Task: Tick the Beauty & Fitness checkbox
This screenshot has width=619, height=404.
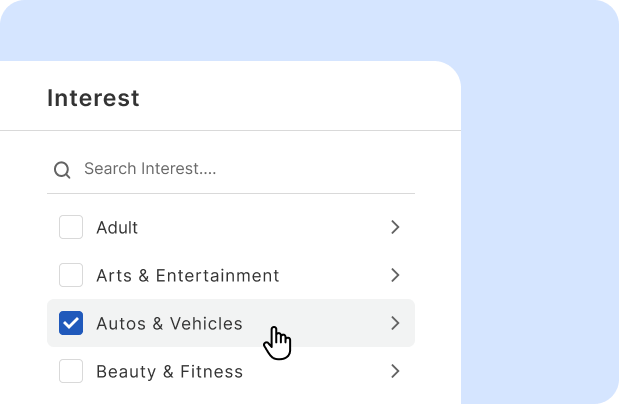Action: coord(71,372)
